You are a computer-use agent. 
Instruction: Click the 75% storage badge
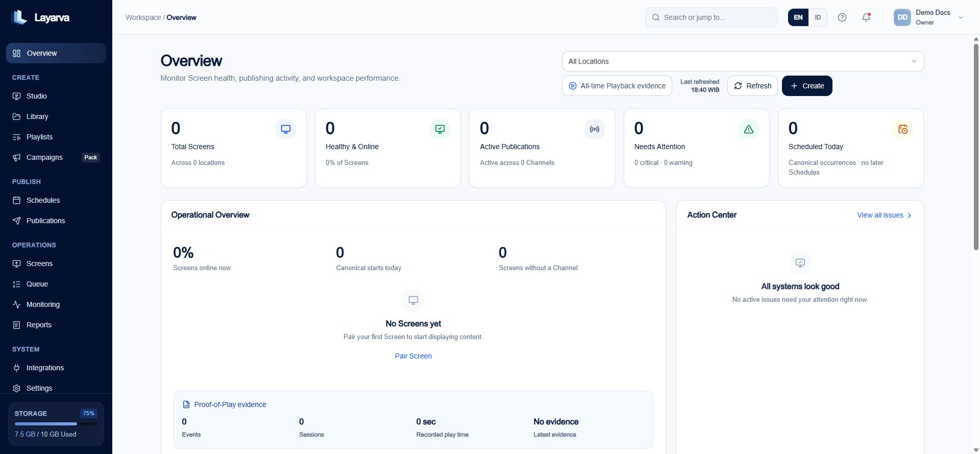tap(89, 414)
